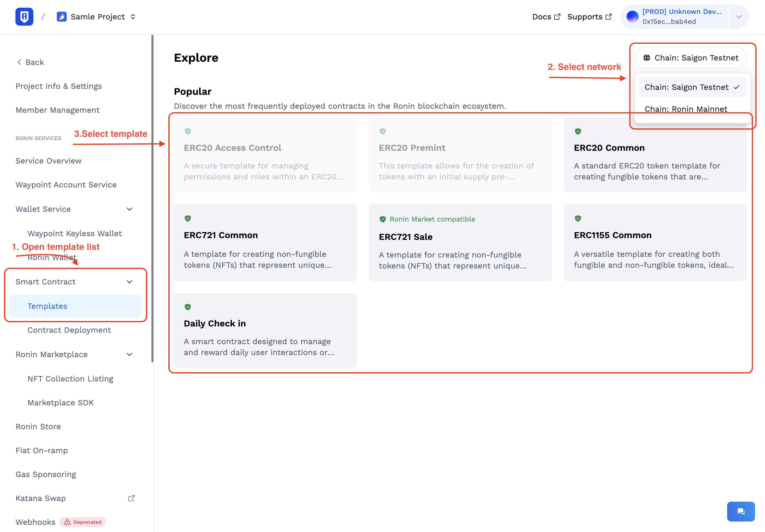
Task: Select the Templates sidebar item
Action: click(75, 306)
